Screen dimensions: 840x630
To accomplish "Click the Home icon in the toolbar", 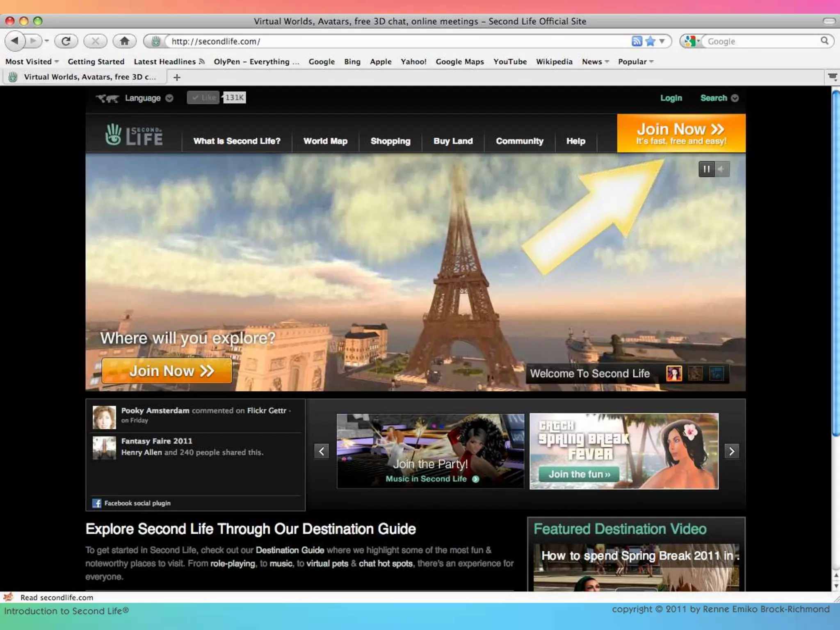I will click(124, 41).
